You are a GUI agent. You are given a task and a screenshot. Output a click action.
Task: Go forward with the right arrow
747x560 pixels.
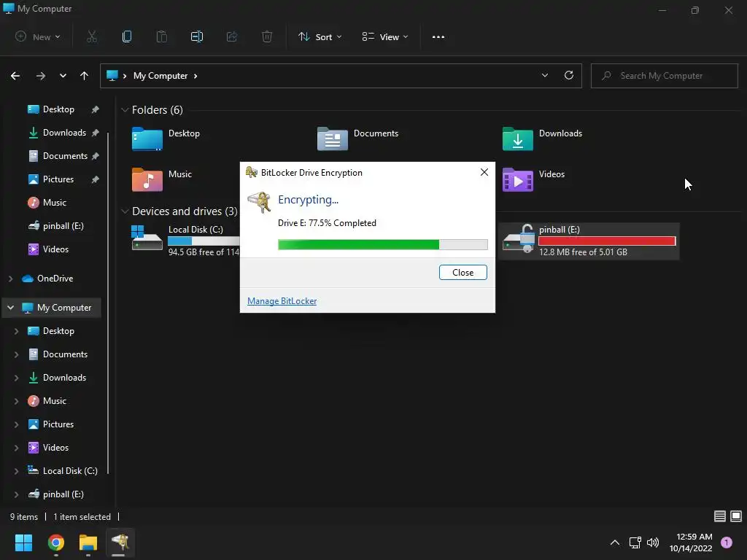point(41,76)
